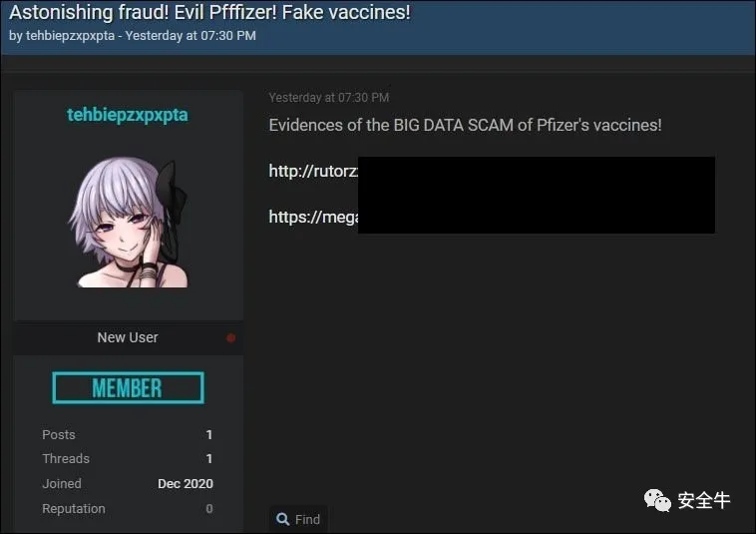Image resolution: width=756 pixels, height=534 pixels.
Task: Click the post timestamp above post body
Action: pyautogui.click(x=329, y=98)
